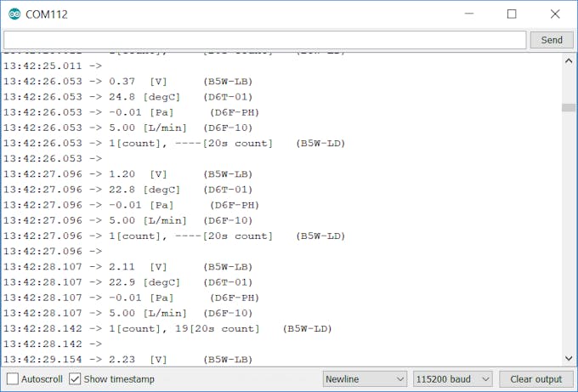Click the vertical scrollbar thumb
The width and height of the screenshot is (578, 392).
click(569, 107)
